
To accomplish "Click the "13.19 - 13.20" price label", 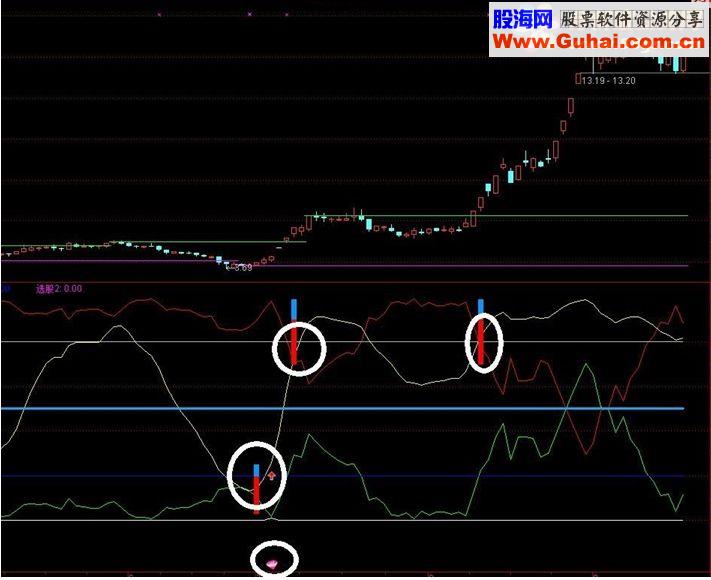I will tap(608, 81).
